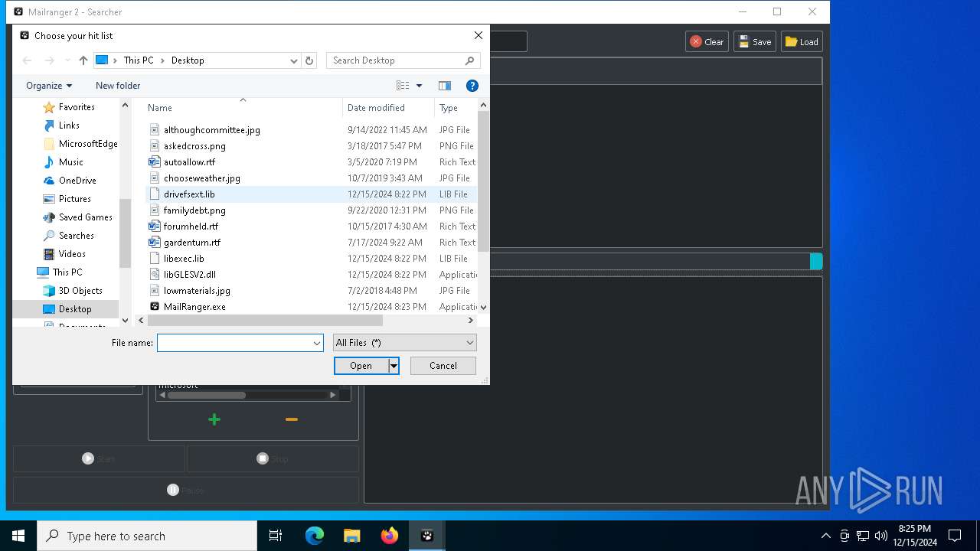The image size is (980, 551).
Task: Click the Windows Start button
Action: (18, 536)
